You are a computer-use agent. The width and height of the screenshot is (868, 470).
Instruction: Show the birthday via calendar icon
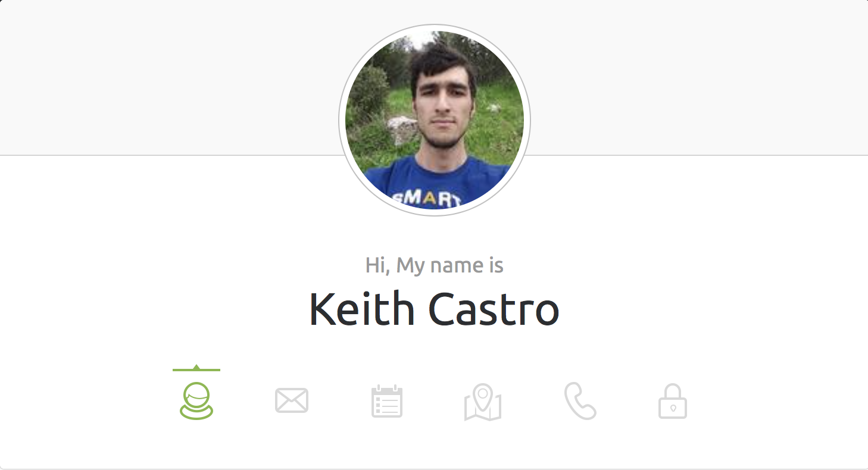point(387,401)
